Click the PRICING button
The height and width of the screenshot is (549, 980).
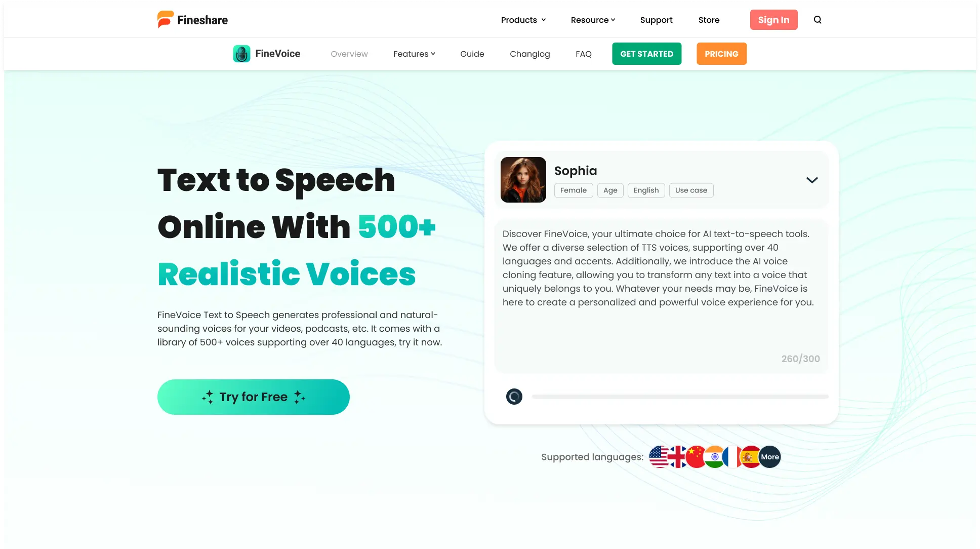coord(721,53)
